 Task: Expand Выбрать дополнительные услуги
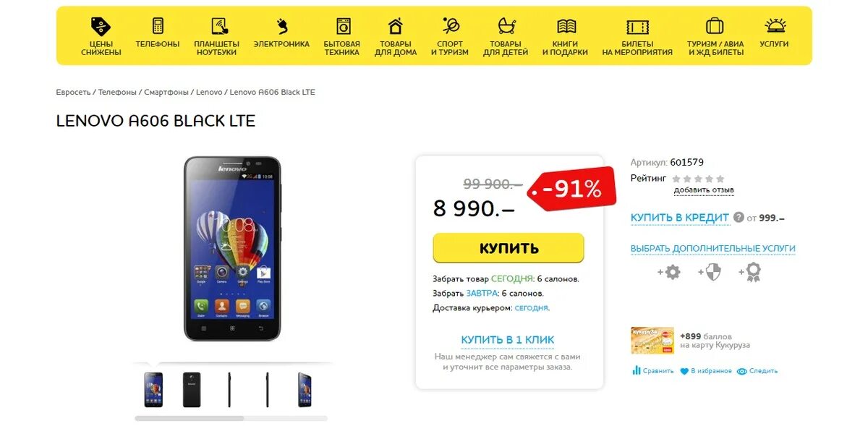point(712,248)
